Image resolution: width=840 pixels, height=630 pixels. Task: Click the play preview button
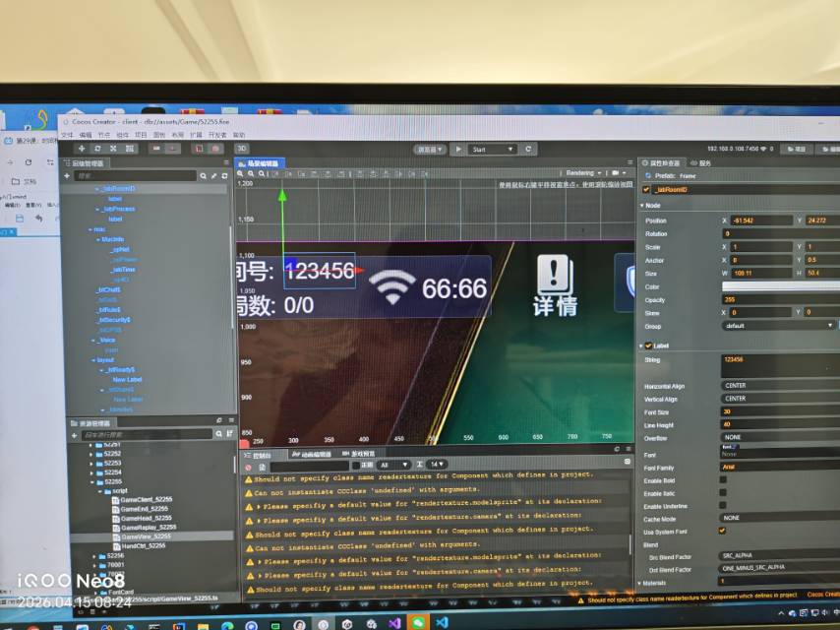tap(457, 150)
